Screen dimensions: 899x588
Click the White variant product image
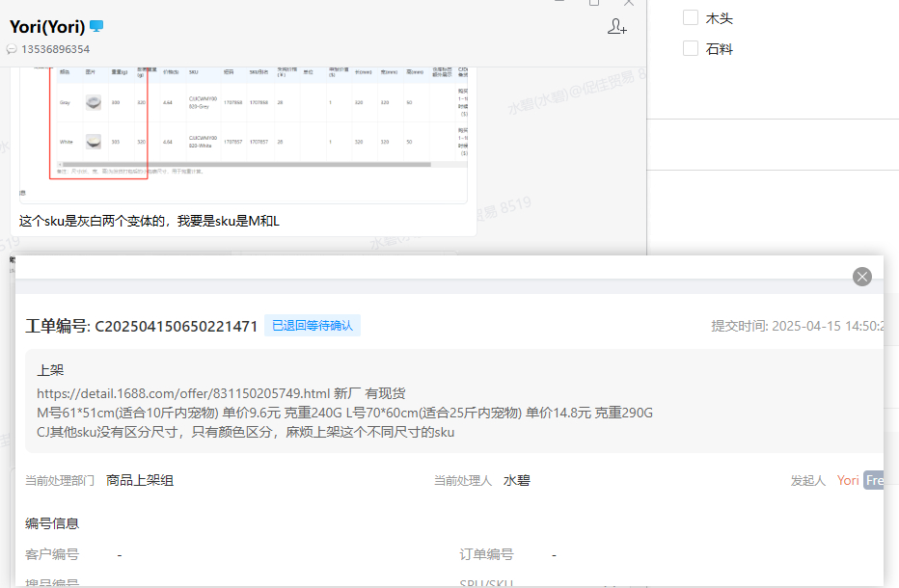93,142
